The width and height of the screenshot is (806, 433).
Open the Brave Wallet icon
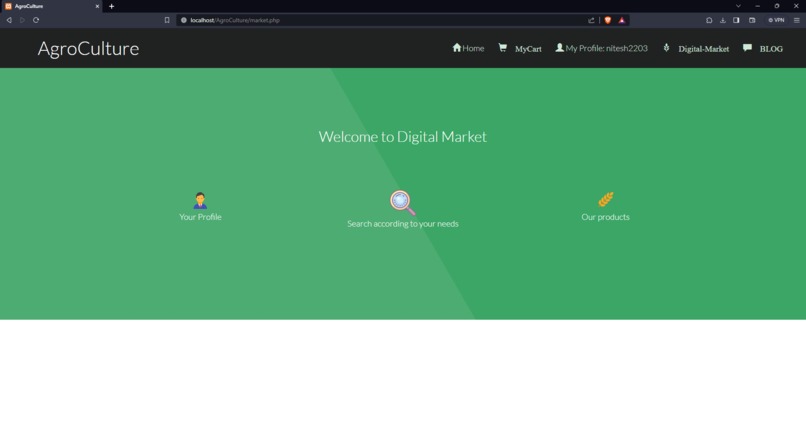(752, 20)
